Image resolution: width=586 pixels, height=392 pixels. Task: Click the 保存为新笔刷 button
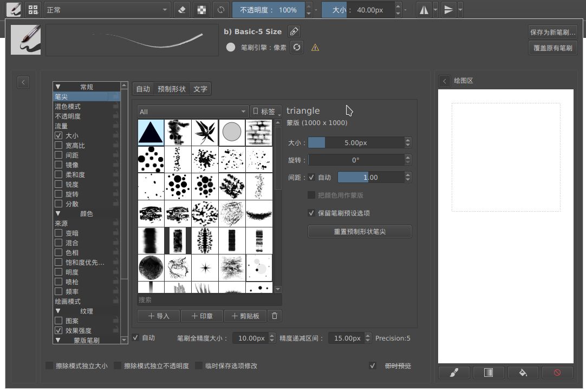[x=552, y=32]
